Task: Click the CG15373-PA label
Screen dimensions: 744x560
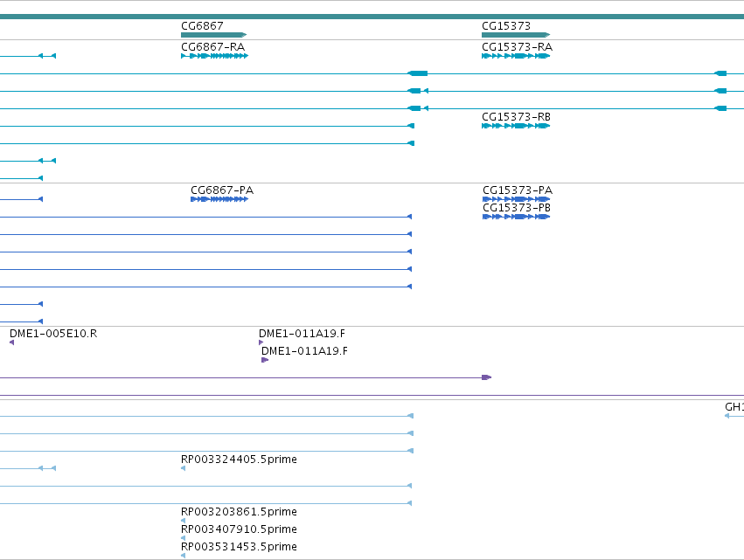Action: tap(518, 190)
